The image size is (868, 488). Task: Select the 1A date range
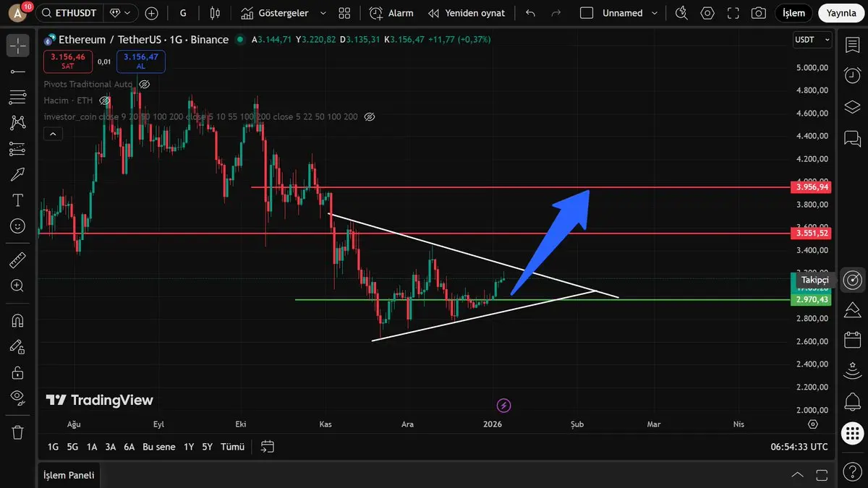(x=92, y=447)
